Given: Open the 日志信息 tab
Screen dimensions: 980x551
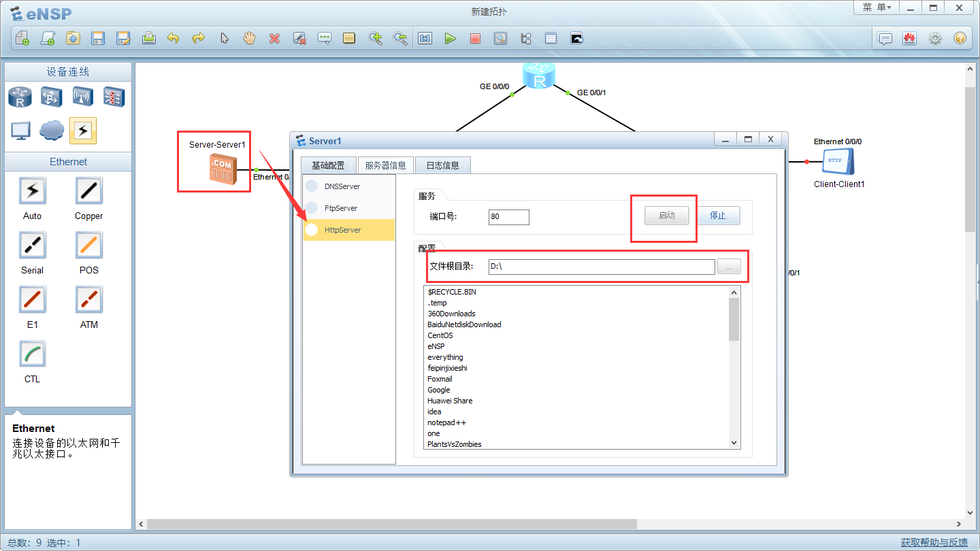Looking at the screenshot, I should pos(442,165).
